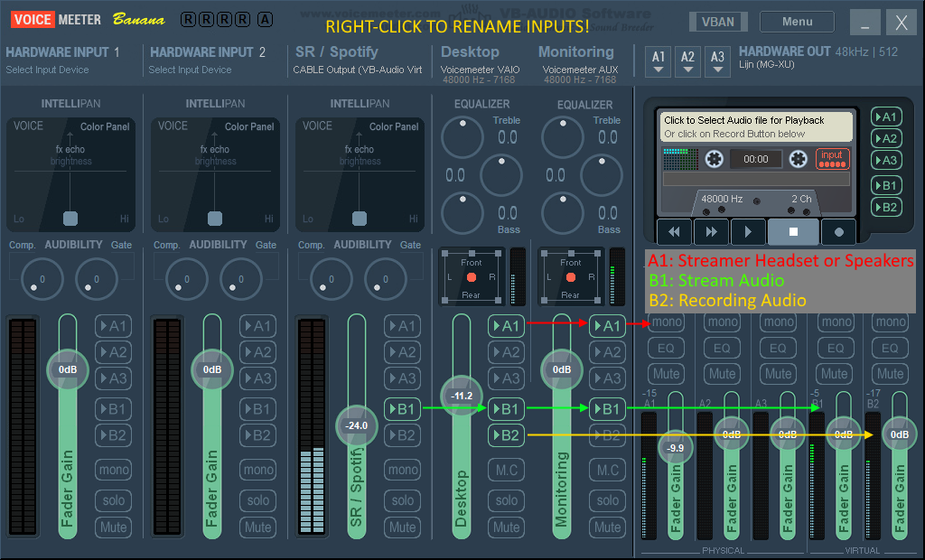This screenshot has height=560, width=925.
Task: Click the A1 bus fader at -9.9
Action: [676, 448]
